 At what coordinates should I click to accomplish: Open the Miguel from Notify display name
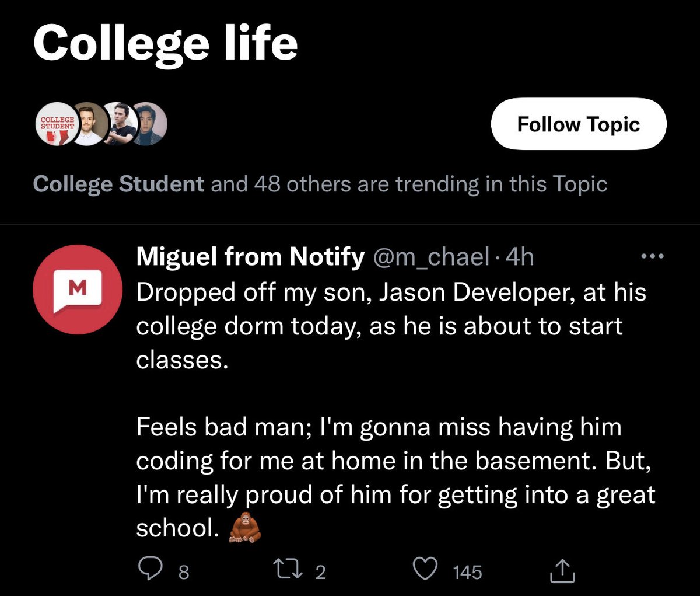(x=250, y=257)
